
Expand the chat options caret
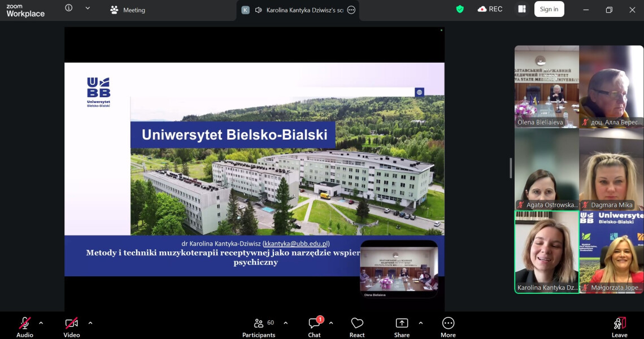(331, 323)
